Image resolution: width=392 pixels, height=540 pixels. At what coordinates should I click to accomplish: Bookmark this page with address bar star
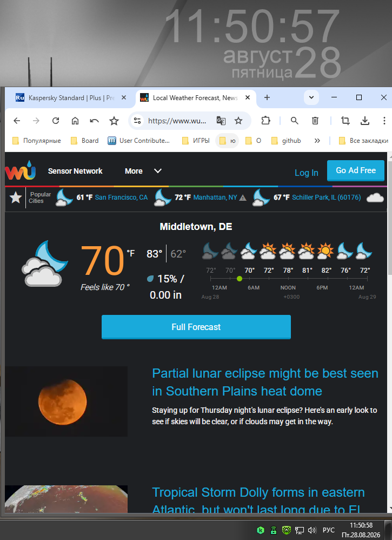tap(238, 121)
